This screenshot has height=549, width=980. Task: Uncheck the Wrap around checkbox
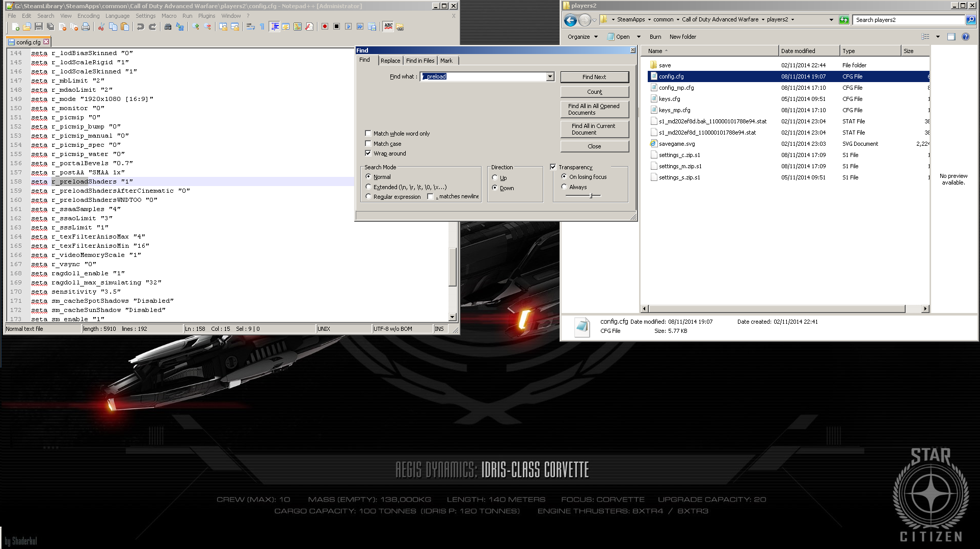coord(368,153)
